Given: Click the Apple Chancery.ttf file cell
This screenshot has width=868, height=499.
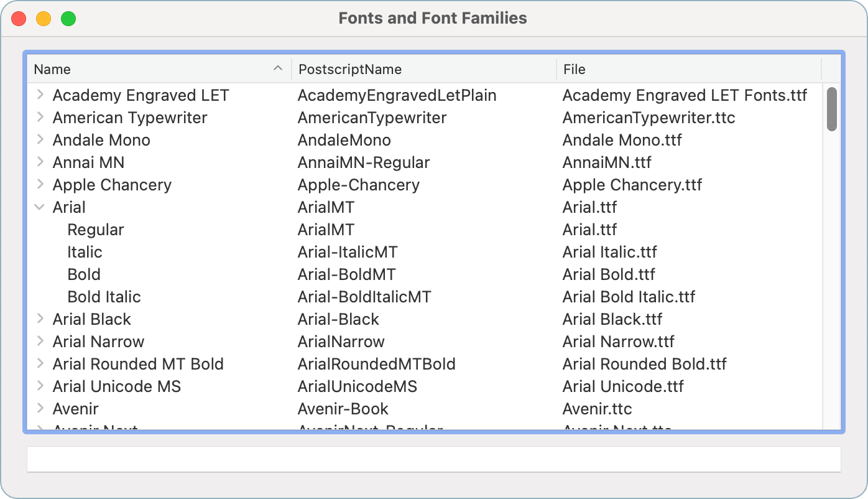Looking at the screenshot, I should pos(632,185).
